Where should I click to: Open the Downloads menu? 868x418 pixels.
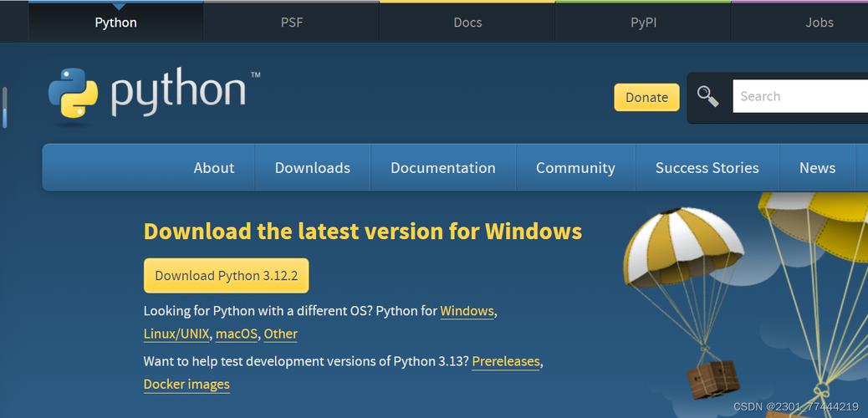pyautogui.click(x=313, y=168)
